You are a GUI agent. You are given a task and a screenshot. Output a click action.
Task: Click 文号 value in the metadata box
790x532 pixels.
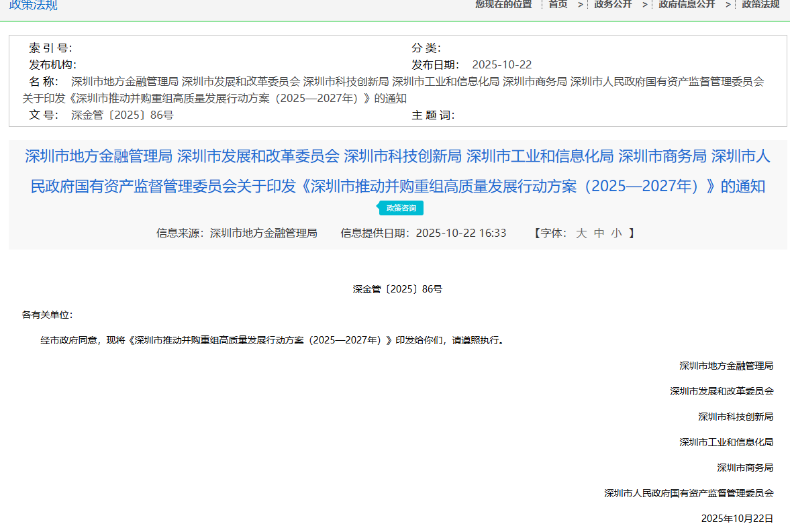click(122, 115)
